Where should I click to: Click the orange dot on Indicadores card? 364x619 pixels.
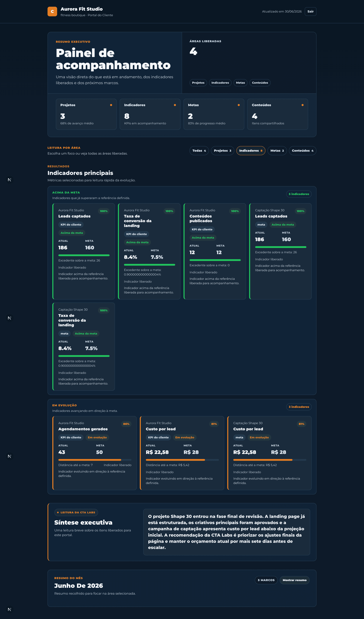click(x=175, y=105)
